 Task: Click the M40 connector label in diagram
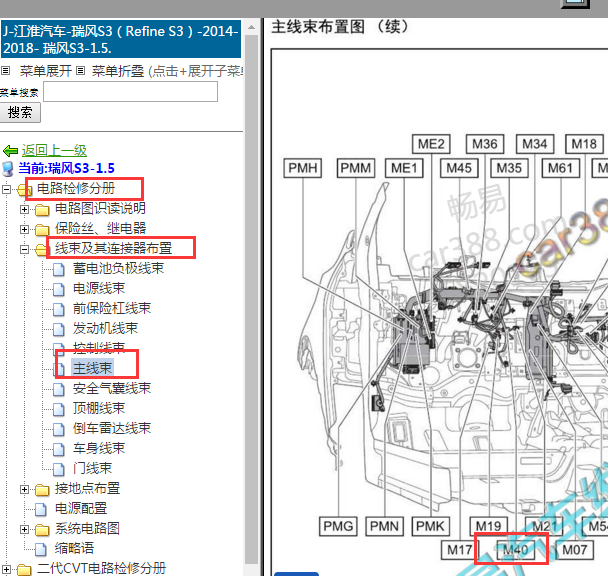pyautogui.click(x=515, y=550)
